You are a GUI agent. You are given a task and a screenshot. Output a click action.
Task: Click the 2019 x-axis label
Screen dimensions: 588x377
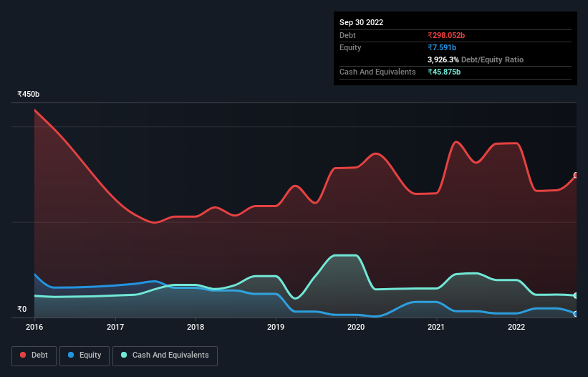276,327
